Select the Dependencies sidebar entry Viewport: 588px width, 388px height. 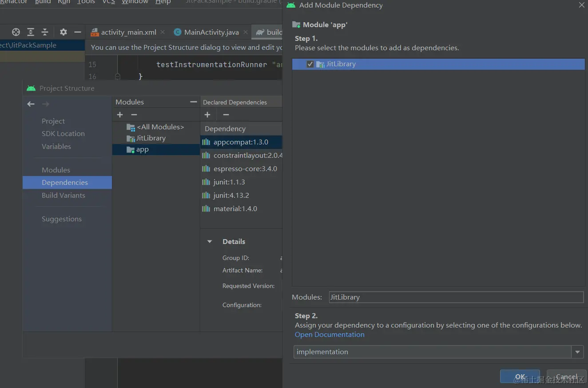(x=67, y=182)
